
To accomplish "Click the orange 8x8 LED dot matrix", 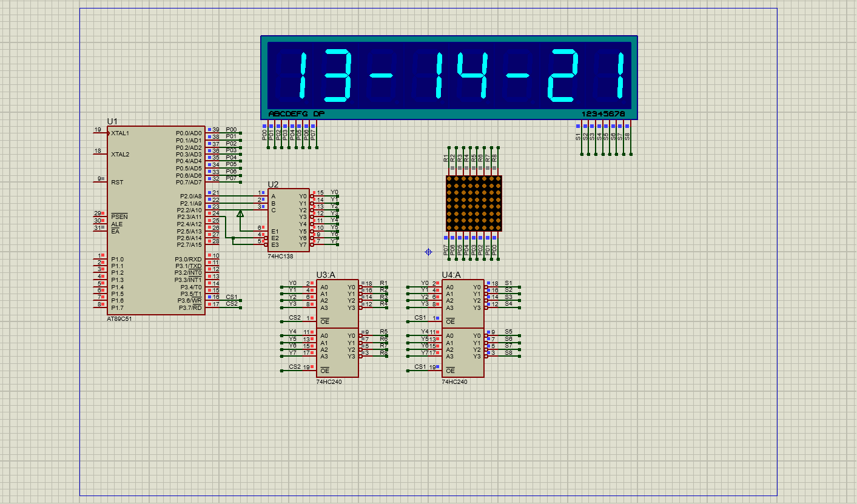I will [x=474, y=203].
